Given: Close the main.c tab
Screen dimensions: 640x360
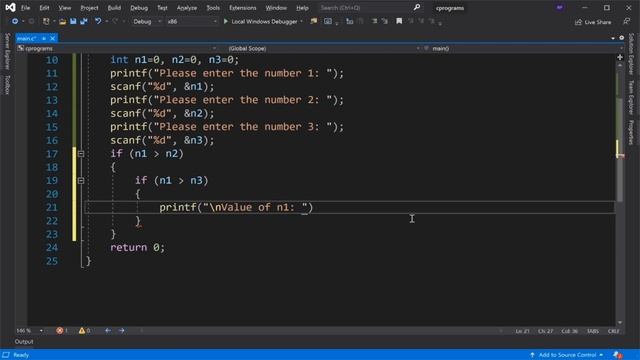Looking at the screenshot, I should pos(53,38).
